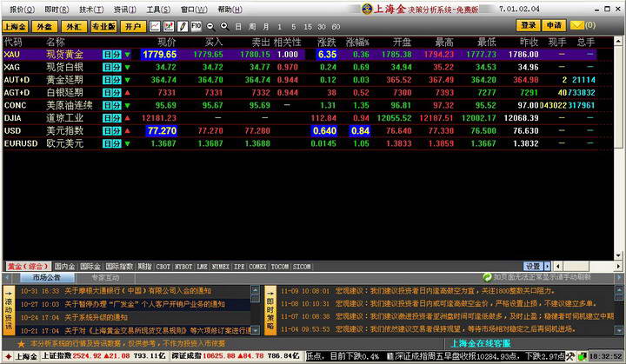Open the candlestick chart icon
This screenshot has height=364, width=626.
click(169, 26)
